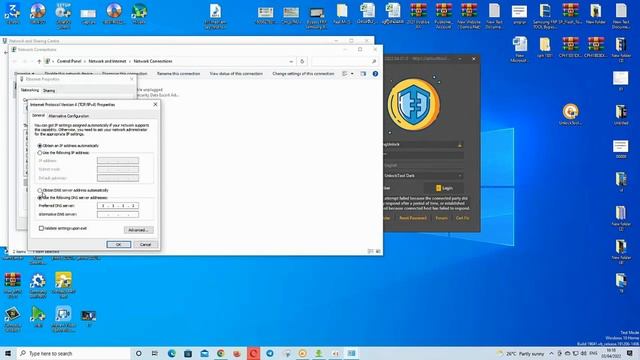Launch Microsoft Edge from taskbar
The width and height of the screenshot is (640, 360).
coord(171,353)
